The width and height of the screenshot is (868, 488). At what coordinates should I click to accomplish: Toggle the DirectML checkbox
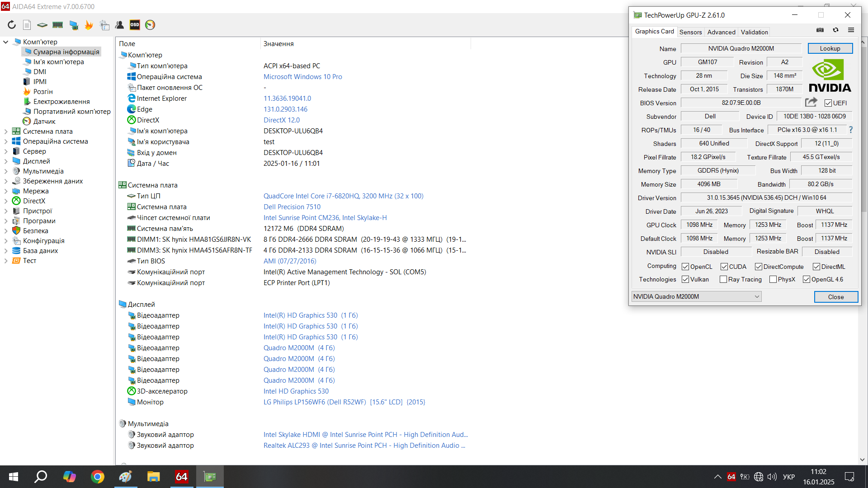pyautogui.click(x=816, y=267)
